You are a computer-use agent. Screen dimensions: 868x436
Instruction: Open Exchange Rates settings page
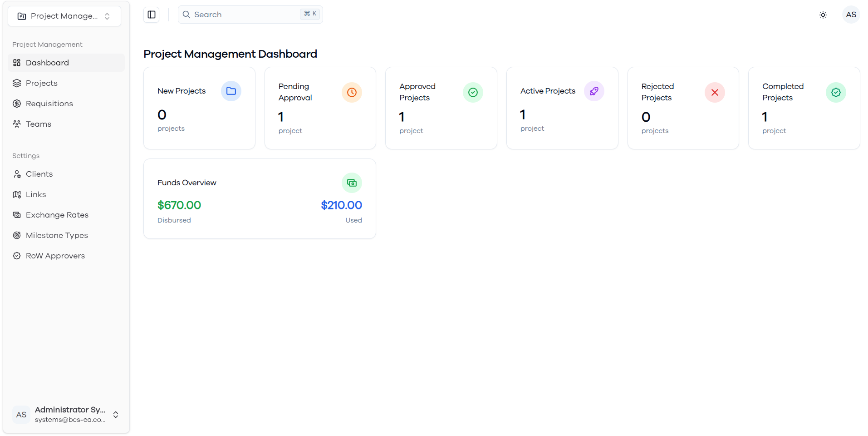(66, 215)
